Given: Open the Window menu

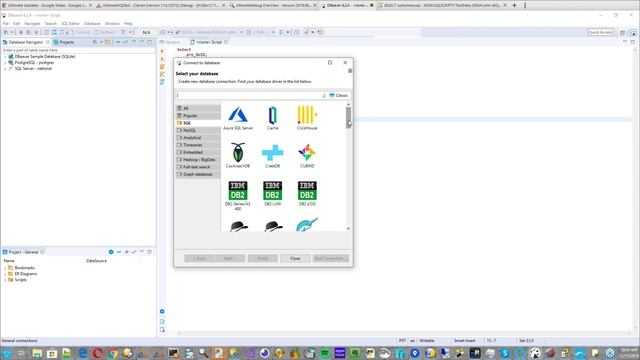Looking at the screenshot, I should point(112,24).
